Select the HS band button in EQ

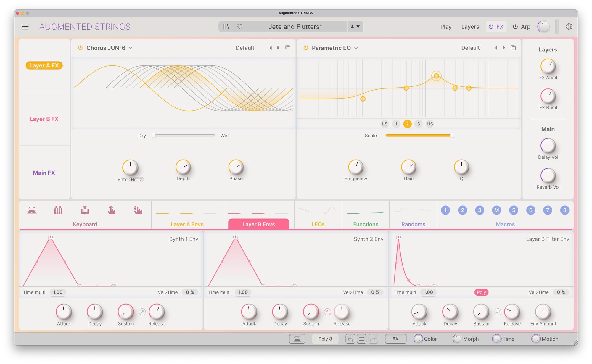(x=429, y=124)
